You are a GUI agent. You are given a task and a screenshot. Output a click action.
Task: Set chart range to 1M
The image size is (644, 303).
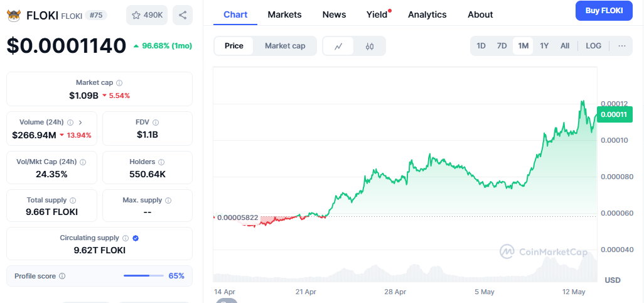tap(523, 46)
